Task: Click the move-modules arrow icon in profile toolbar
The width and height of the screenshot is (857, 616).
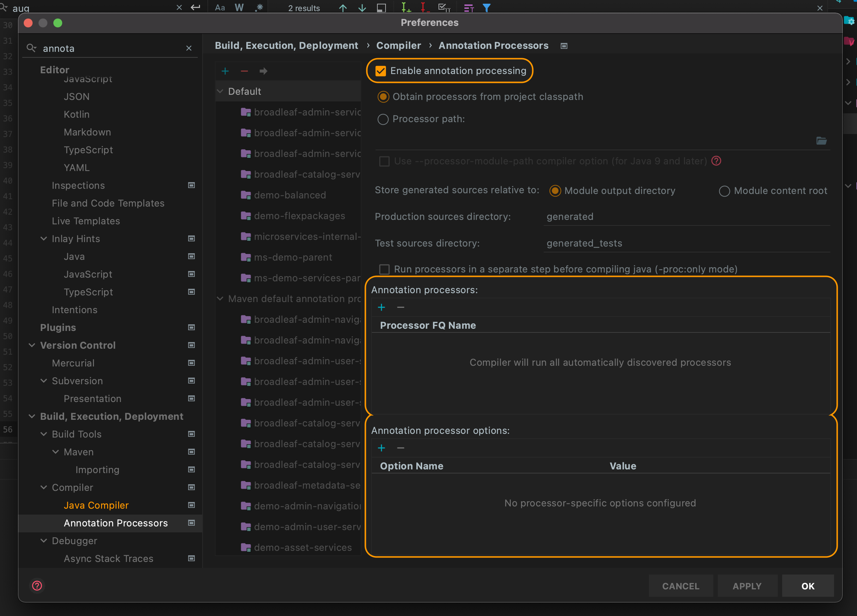Action: 263,71
